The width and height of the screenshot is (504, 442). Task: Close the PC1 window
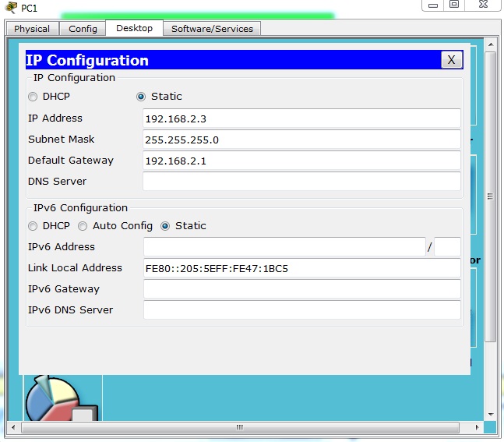point(483,5)
